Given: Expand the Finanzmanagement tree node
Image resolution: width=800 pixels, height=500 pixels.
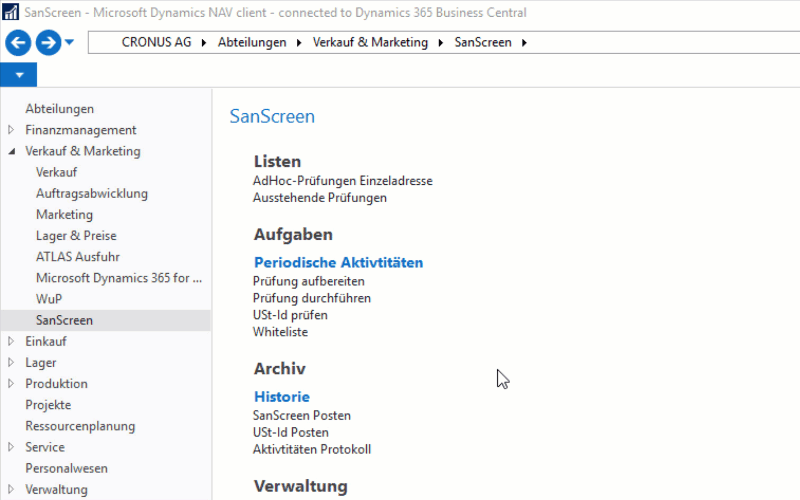Looking at the screenshot, I should (11, 130).
